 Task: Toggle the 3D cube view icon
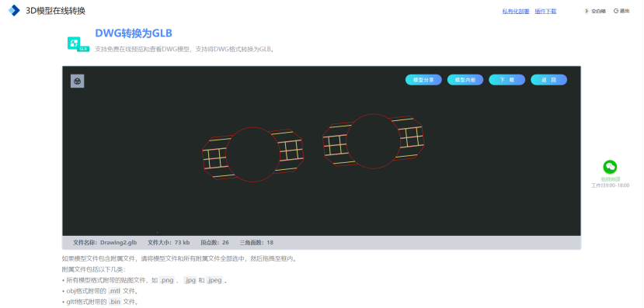point(77,81)
